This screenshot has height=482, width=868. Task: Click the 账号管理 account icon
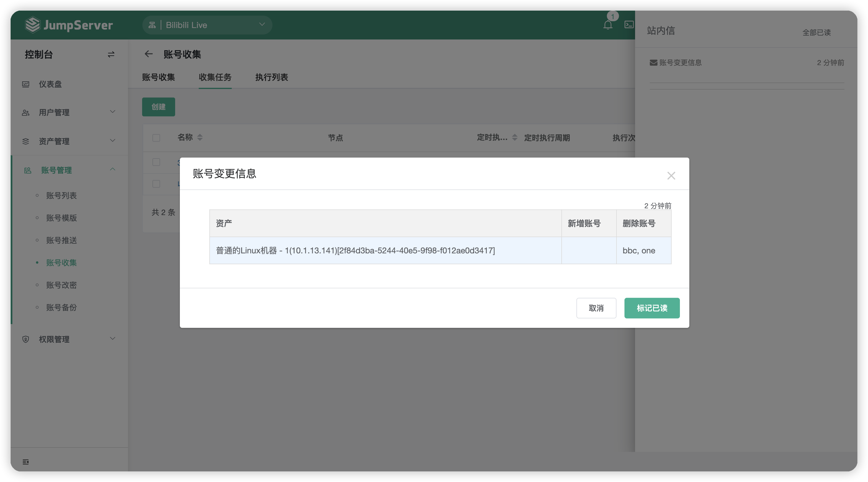click(28, 170)
